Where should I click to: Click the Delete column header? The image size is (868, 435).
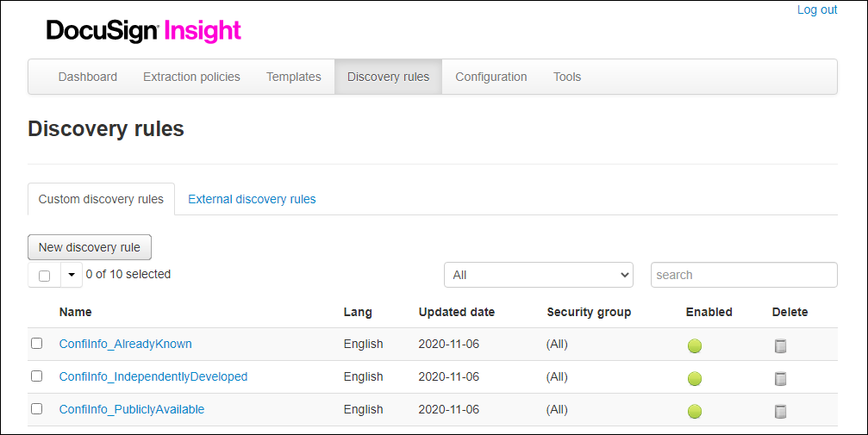[790, 312]
